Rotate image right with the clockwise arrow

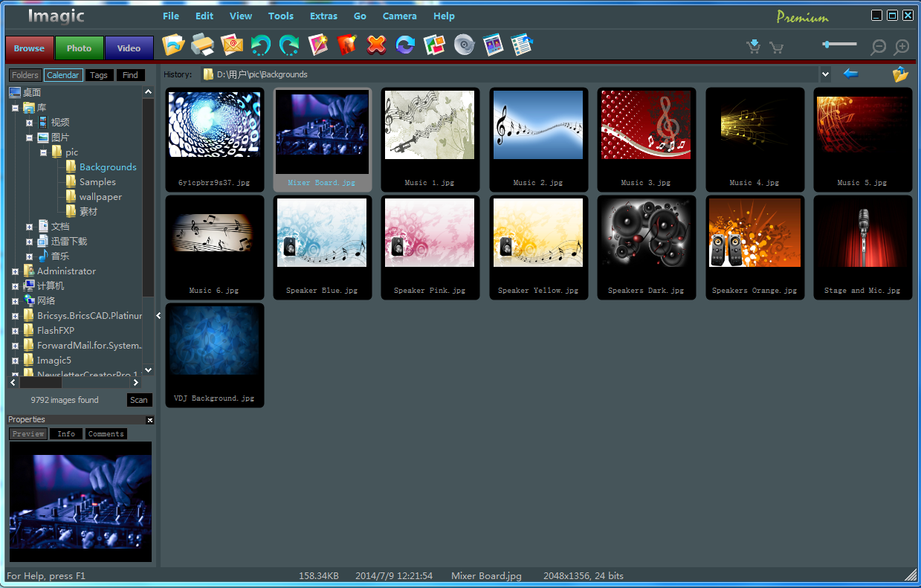289,45
